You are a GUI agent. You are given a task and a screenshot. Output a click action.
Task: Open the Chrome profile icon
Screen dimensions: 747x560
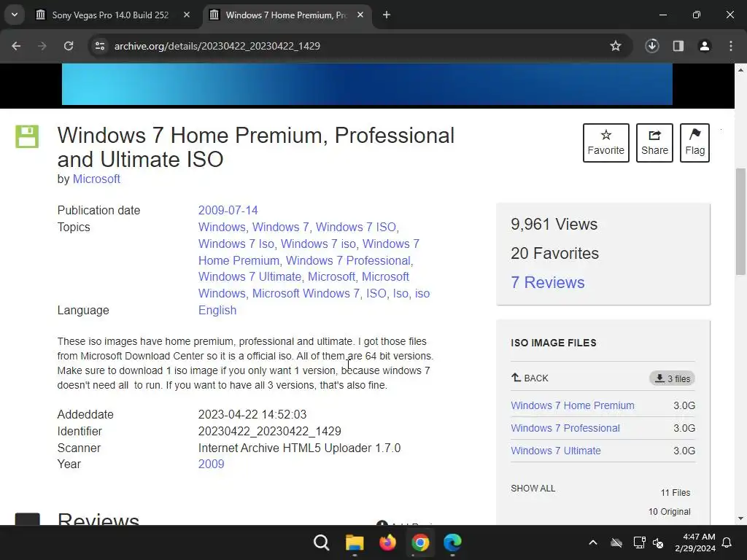coord(705,46)
